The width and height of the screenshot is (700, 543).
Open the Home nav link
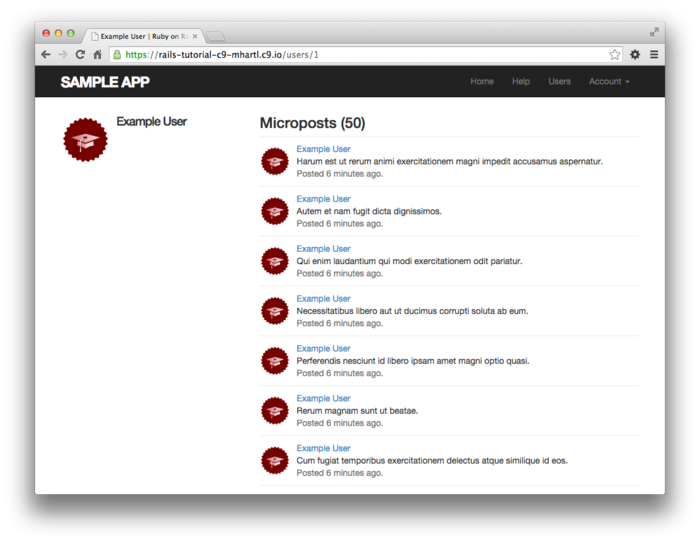[482, 81]
